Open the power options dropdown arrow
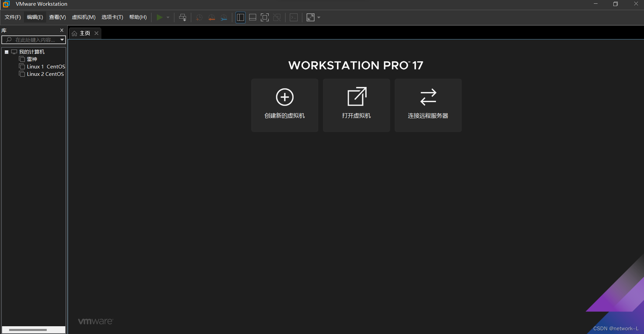The image size is (644, 334). click(168, 18)
